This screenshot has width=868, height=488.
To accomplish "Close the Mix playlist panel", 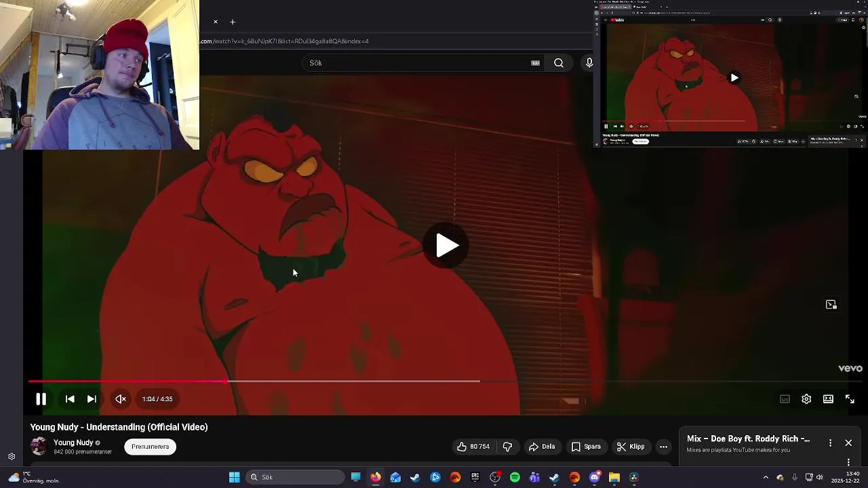I will (x=848, y=443).
